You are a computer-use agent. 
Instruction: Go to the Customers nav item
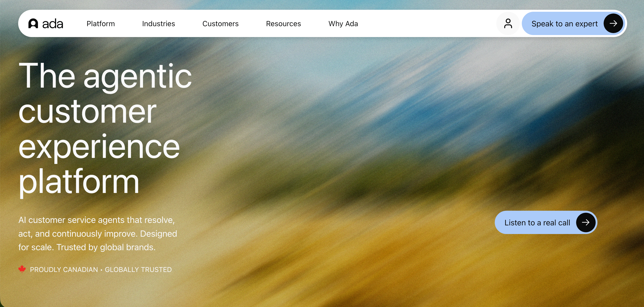click(220, 24)
